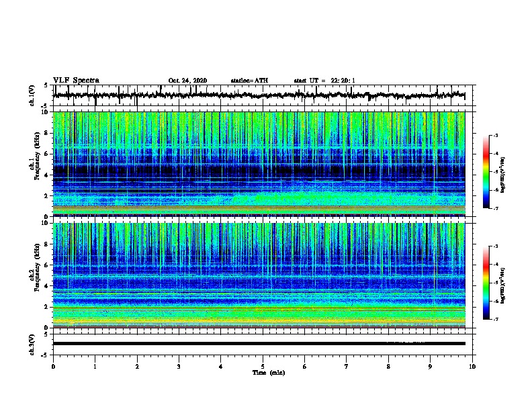Viewport: 532px width, 411px height.
Task: Click time axis tick label "3"
Action: tap(179, 367)
